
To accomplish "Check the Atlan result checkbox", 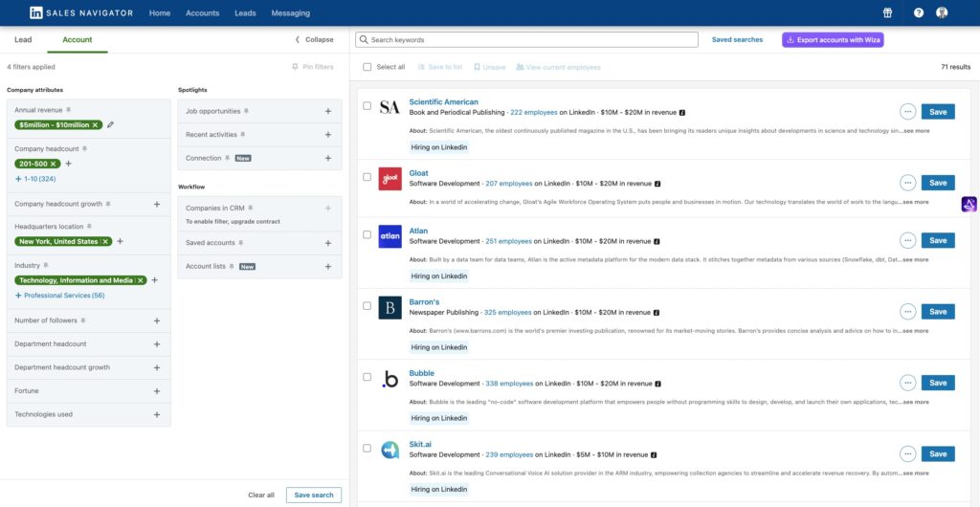I will 367,234.
